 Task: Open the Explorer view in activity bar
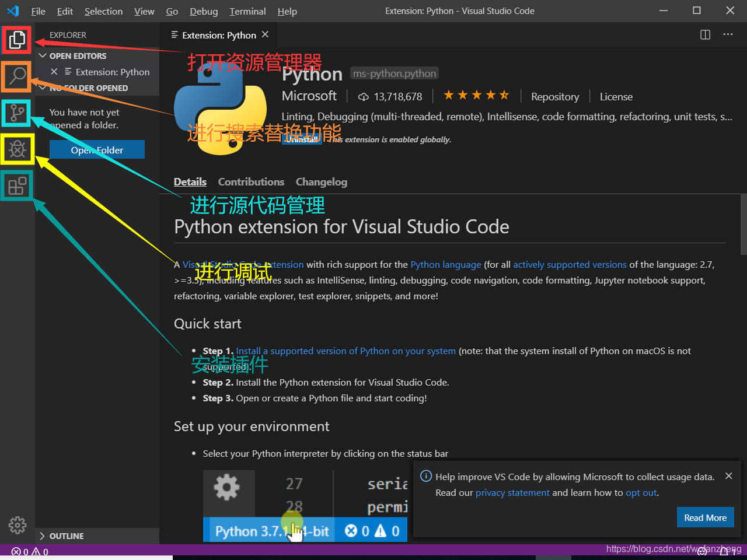pos(17,40)
